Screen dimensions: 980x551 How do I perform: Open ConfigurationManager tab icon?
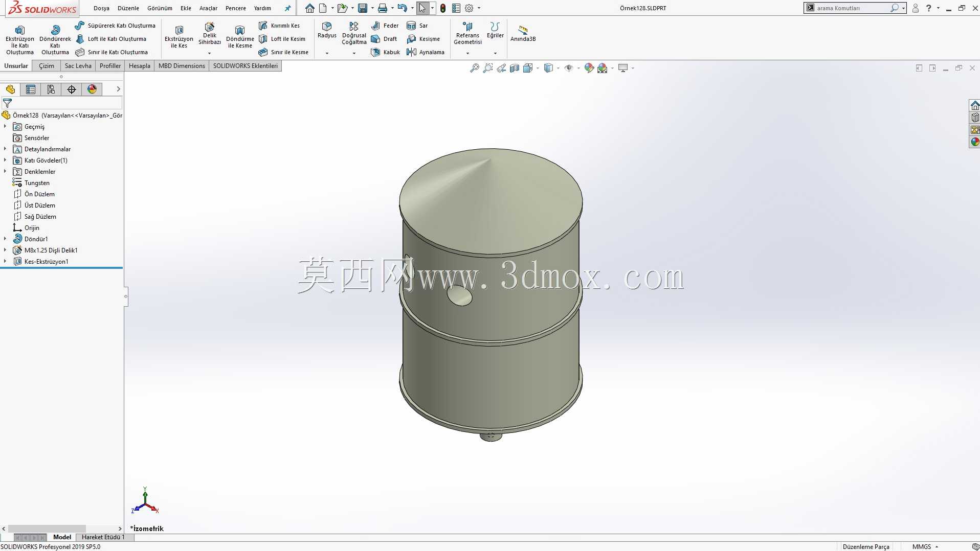coord(51,89)
